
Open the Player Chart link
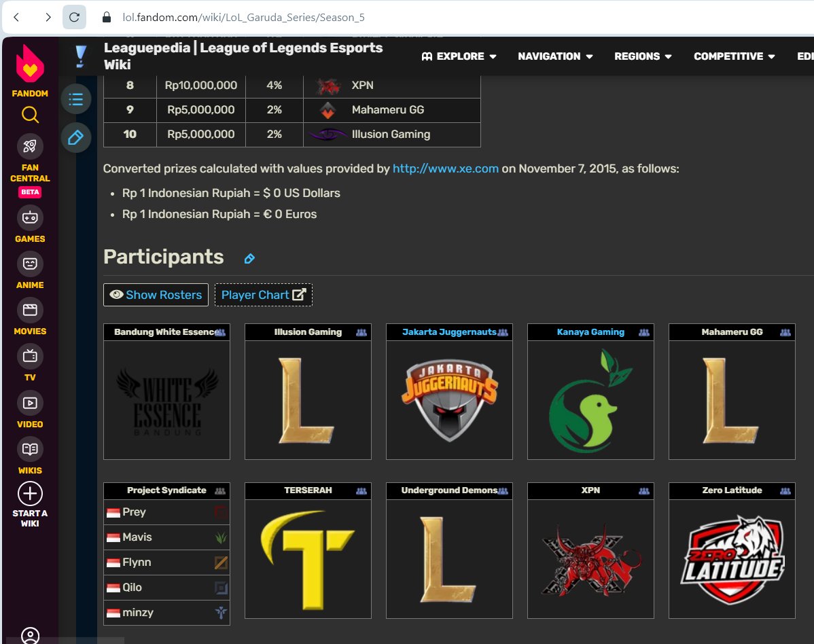[x=263, y=295]
